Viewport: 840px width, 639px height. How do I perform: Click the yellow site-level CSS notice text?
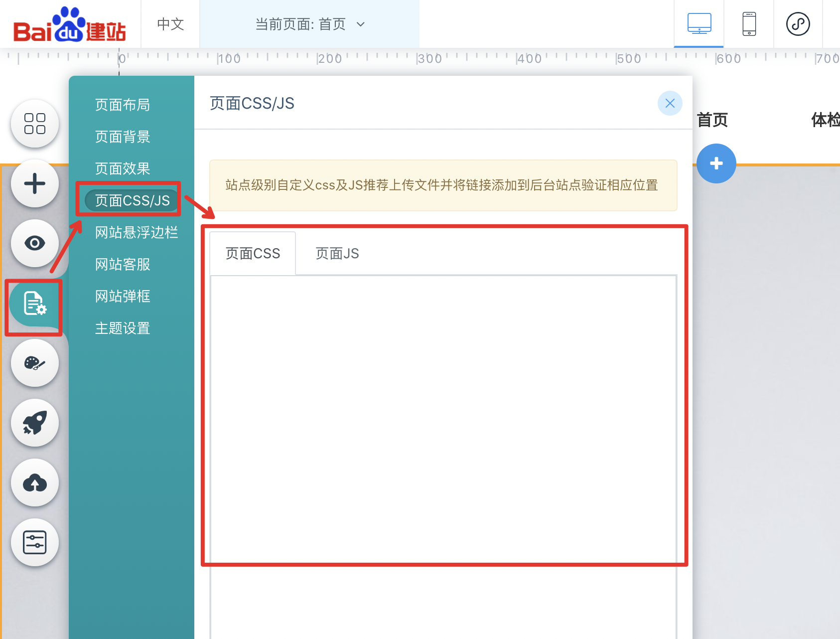point(442,185)
